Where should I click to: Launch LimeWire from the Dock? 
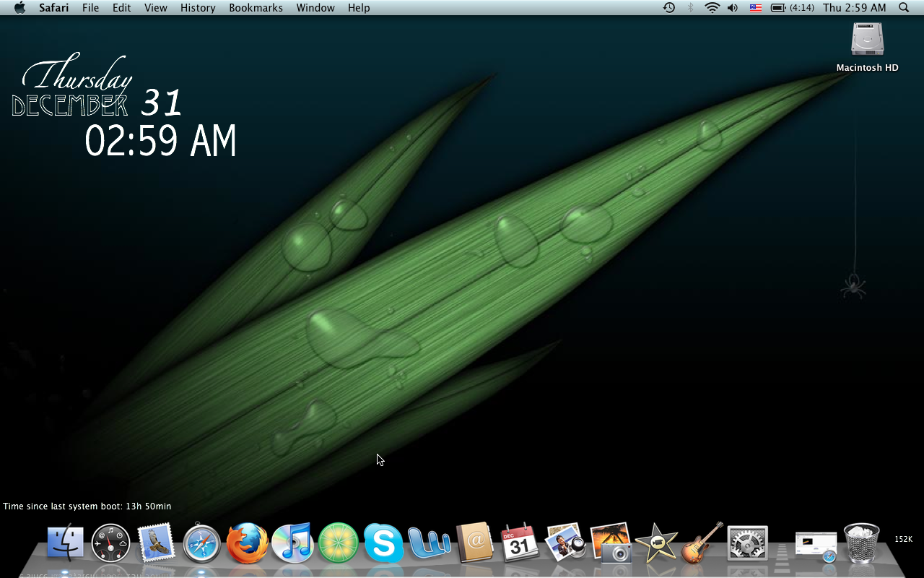click(x=338, y=543)
